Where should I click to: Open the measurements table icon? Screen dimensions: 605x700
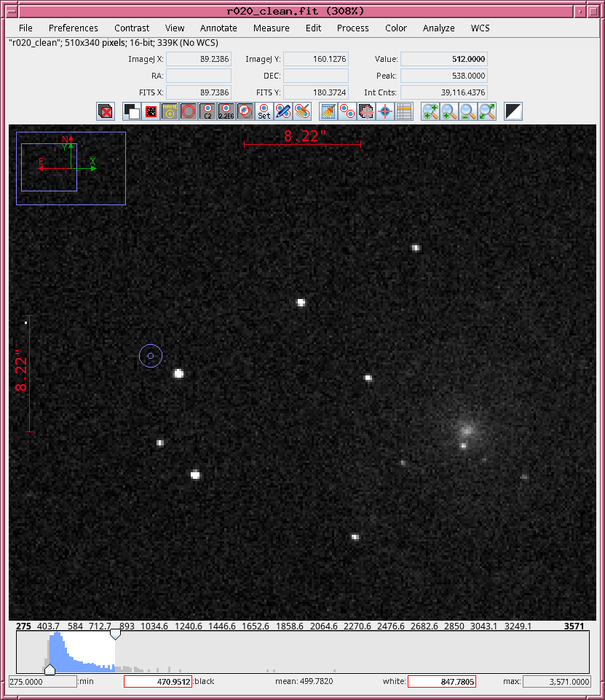[404, 111]
